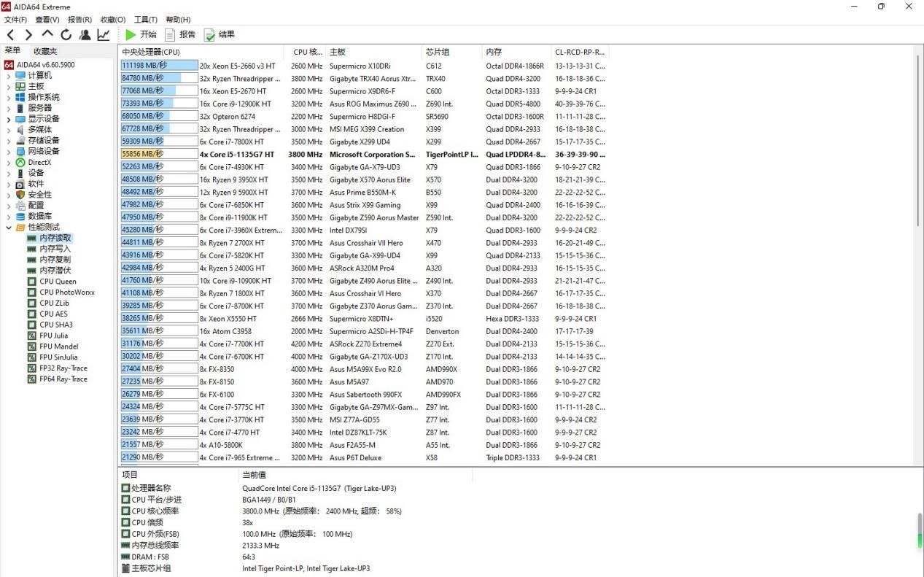Viewport: 924px width, 577px height.
Task: Select CPU Queen benchmark in tree
Action: [58, 282]
